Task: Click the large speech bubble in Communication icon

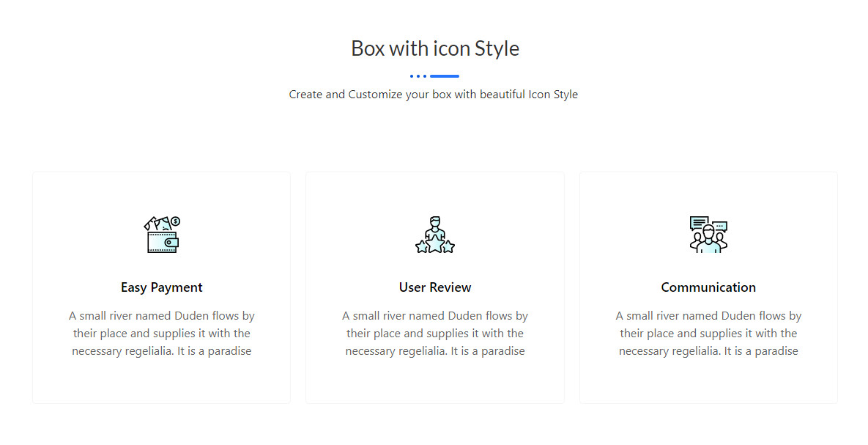Action: (x=700, y=221)
